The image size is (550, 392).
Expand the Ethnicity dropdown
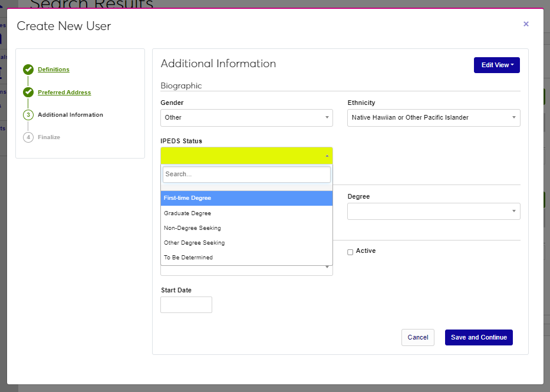tap(433, 118)
